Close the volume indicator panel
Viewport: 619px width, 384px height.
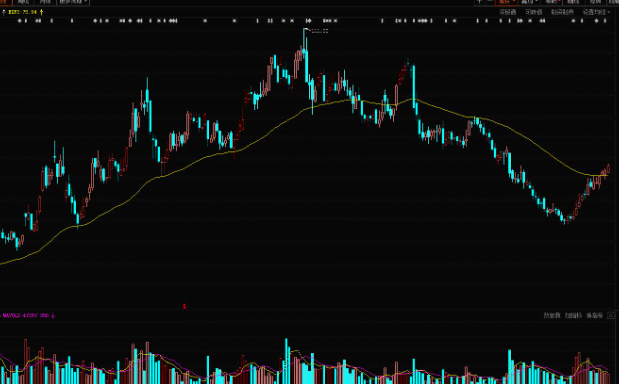coord(611,315)
